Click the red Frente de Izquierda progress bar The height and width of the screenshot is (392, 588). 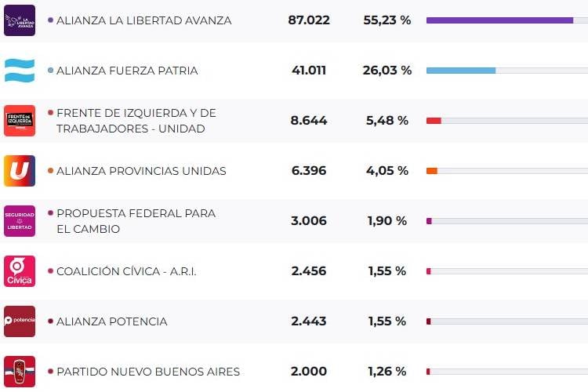pyautogui.click(x=434, y=121)
